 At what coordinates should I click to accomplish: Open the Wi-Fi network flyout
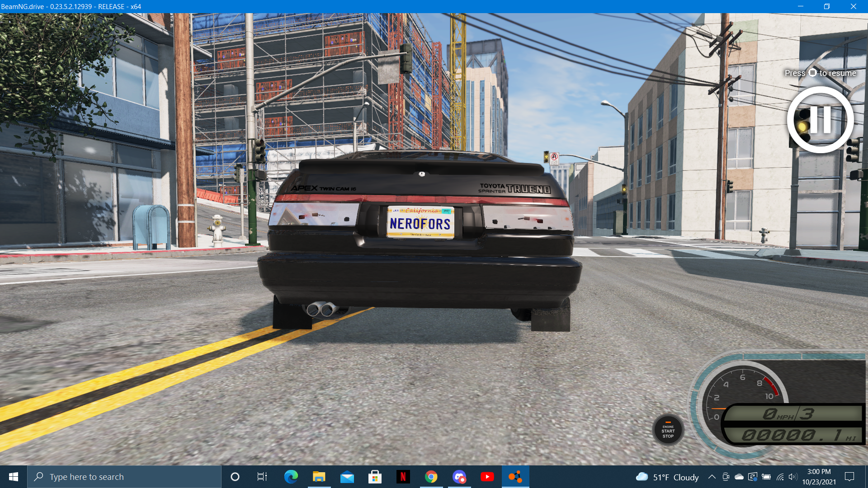pos(780,477)
